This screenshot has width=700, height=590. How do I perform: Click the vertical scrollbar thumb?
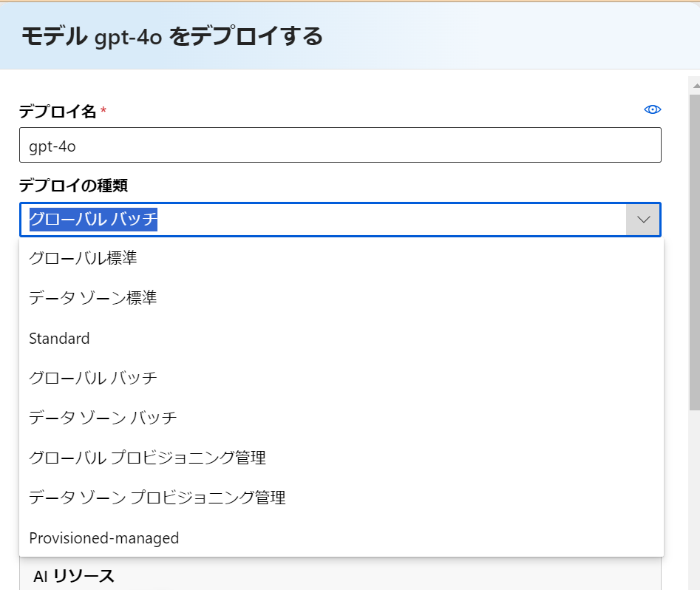(695, 252)
